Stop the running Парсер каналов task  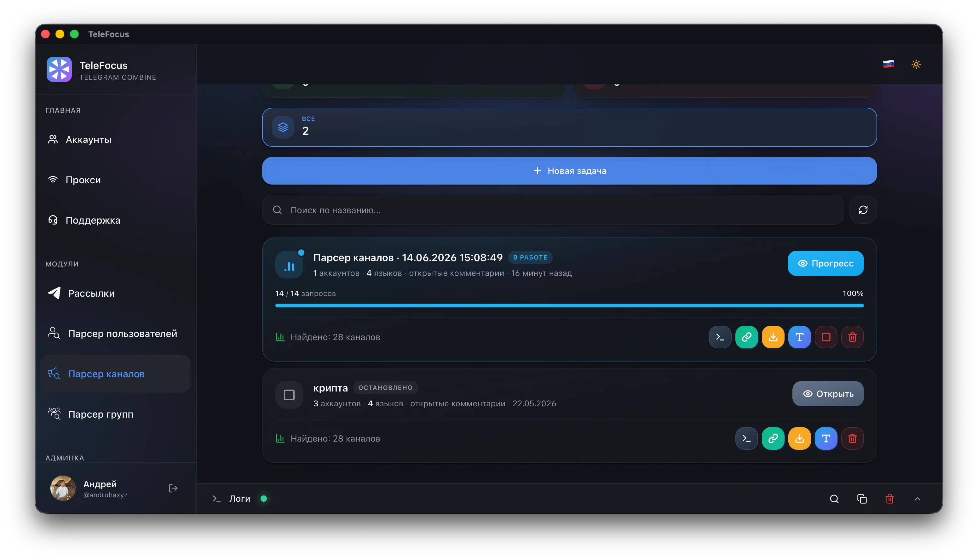(x=826, y=337)
